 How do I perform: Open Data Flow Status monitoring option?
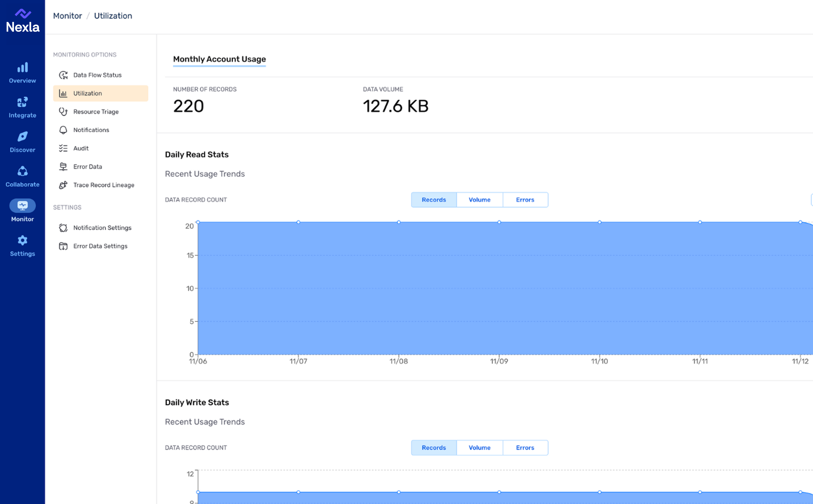click(x=97, y=75)
